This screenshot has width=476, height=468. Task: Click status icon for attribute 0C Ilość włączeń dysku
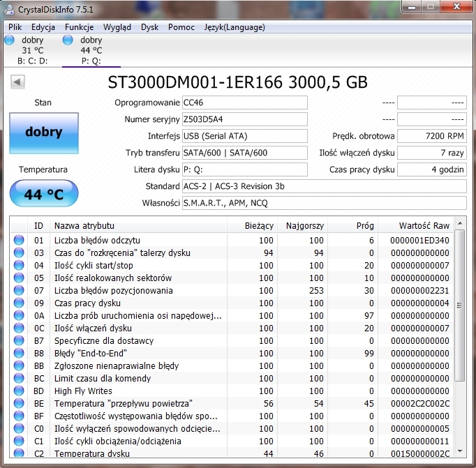click(x=19, y=328)
